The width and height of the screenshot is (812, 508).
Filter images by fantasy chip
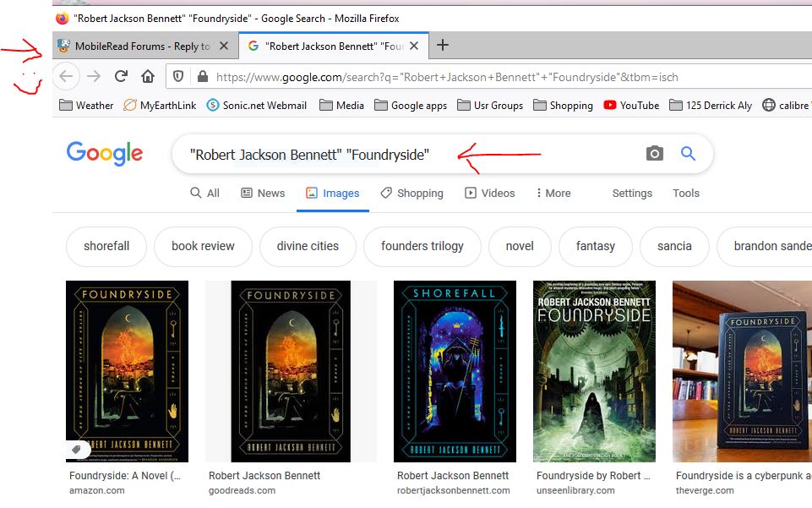click(595, 246)
